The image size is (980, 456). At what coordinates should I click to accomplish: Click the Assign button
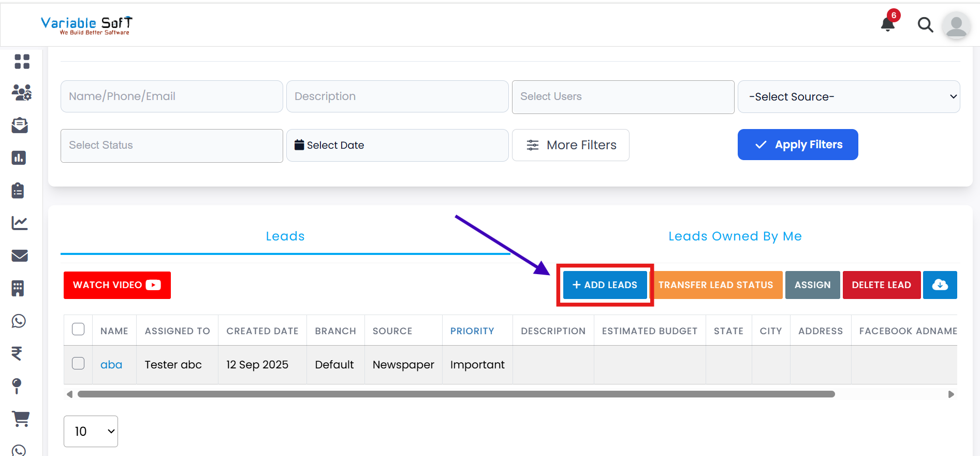pos(813,285)
